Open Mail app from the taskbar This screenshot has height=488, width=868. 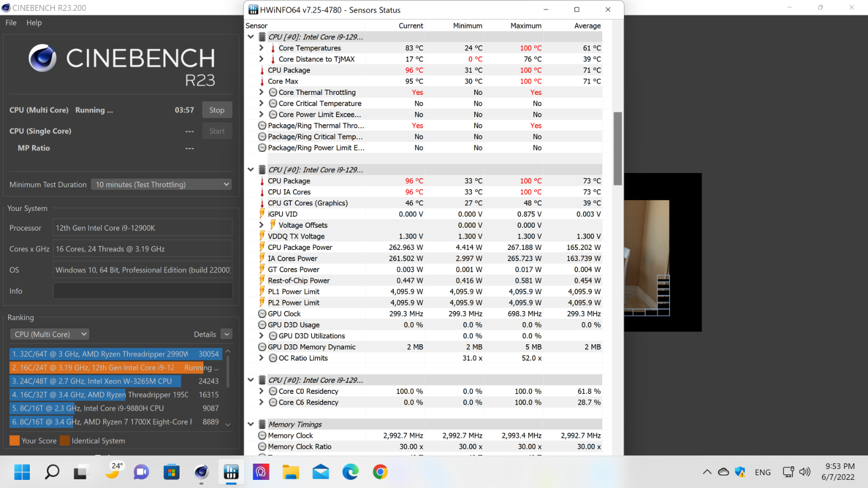pos(321,472)
